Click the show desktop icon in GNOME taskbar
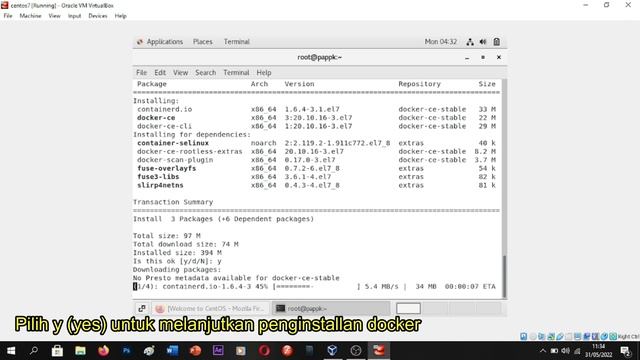Screen dimensions: 640x360 [x=142, y=309]
